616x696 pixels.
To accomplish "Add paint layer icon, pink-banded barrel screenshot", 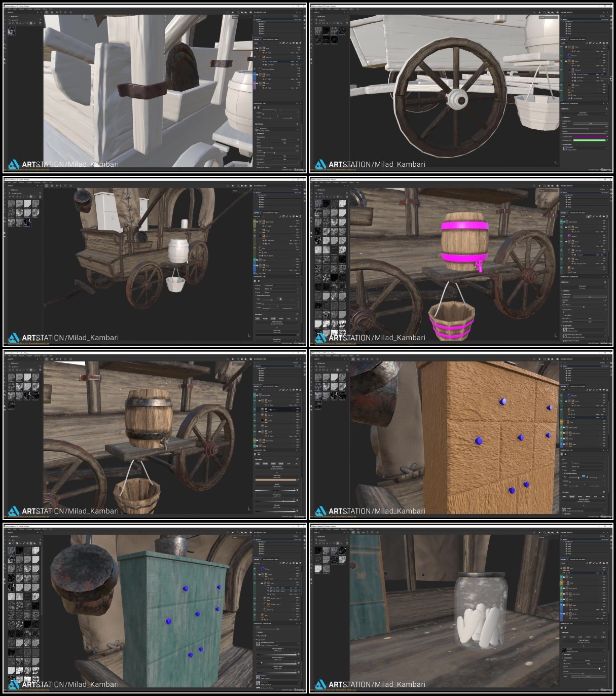I will click(594, 216).
